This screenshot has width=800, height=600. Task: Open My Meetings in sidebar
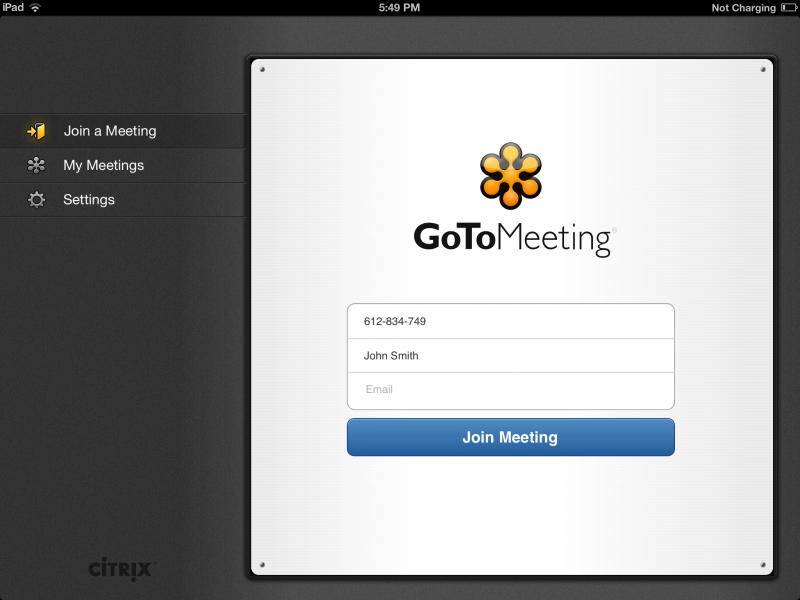click(x=123, y=165)
